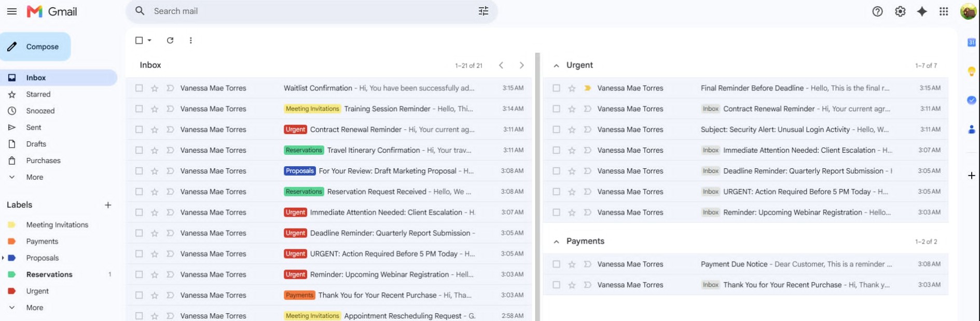Open the Google account avatar
This screenshot has height=321, width=980.
click(x=968, y=11)
